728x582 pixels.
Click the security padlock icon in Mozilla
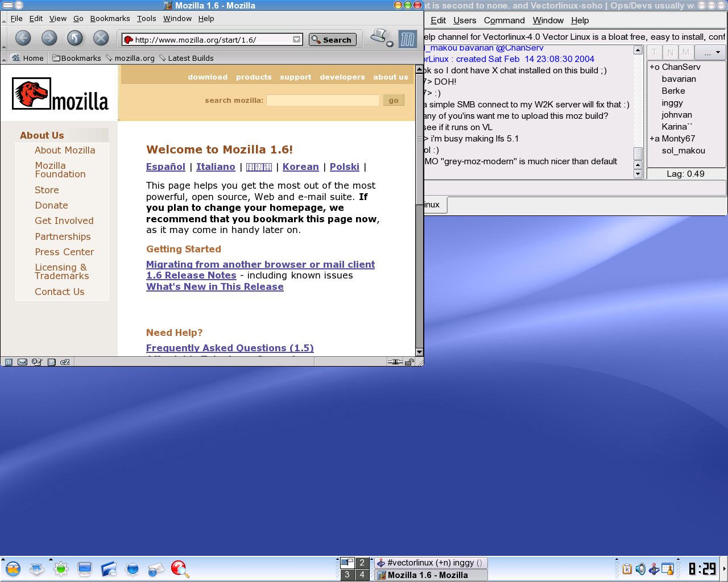409,362
